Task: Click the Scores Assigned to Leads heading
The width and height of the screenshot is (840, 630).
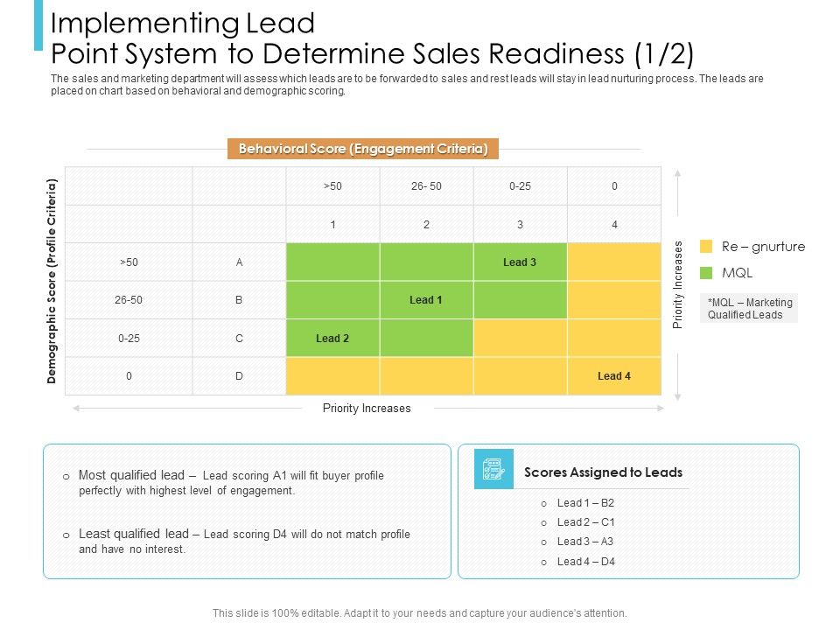Action: pyautogui.click(x=603, y=472)
